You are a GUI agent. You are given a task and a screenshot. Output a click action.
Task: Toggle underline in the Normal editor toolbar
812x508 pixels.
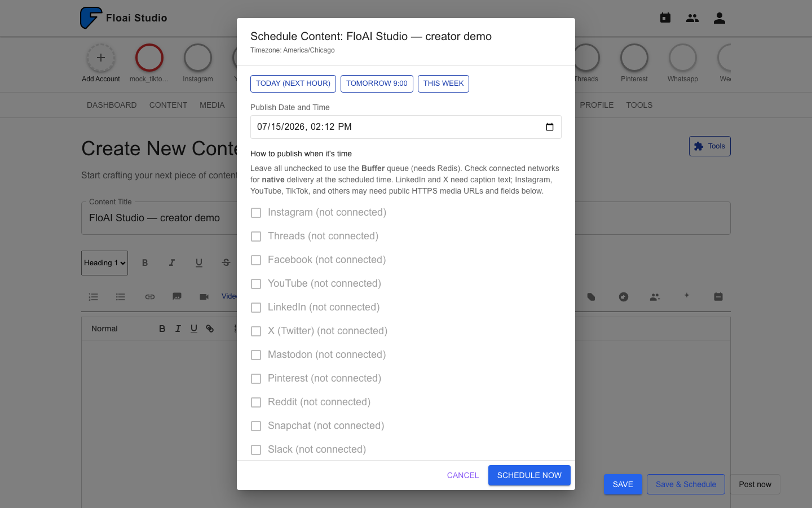[x=194, y=329]
